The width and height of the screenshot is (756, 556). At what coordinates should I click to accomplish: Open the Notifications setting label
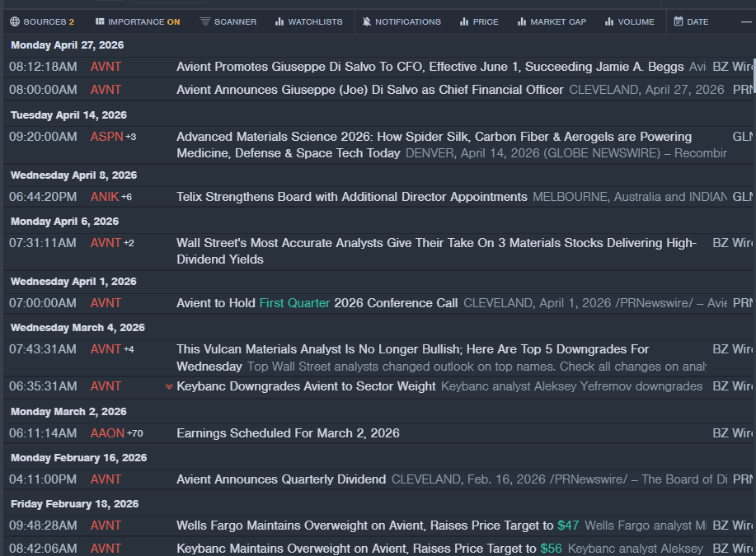click(x=408, y=21)
